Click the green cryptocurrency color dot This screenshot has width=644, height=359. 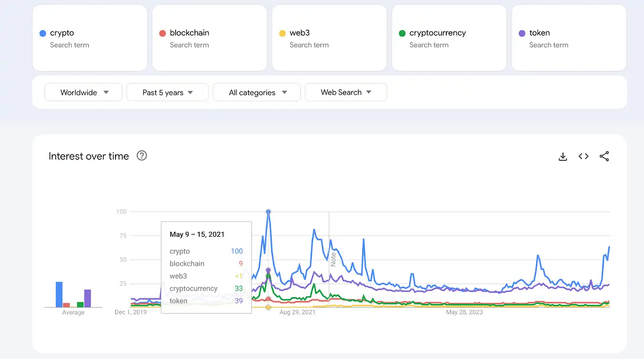pyautogui.click(x=402, y=33)
